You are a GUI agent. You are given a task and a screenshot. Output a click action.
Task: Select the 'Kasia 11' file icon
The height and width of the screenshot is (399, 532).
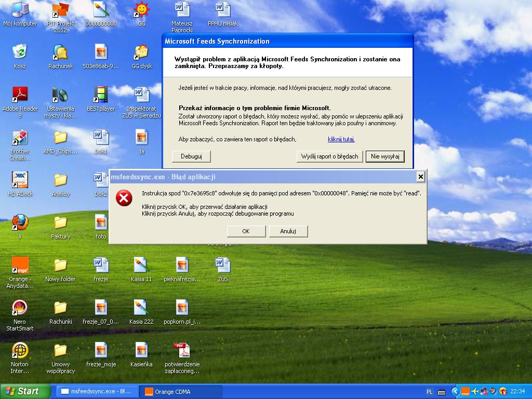tap(141, 270)
